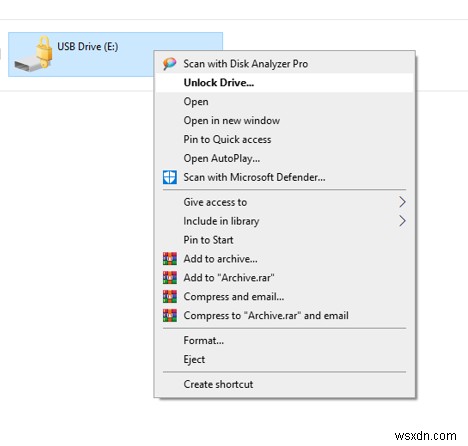The width and height of the screenshot is (468, 446).
Task: Expand the Include in library submenu arrow
Action: pos(402,221)
